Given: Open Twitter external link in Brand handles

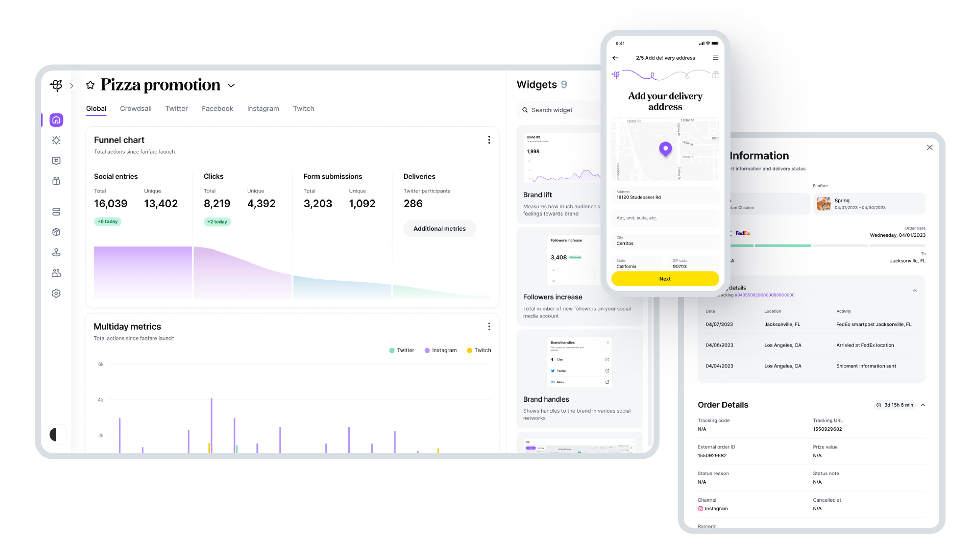Looking at the screenshot, I should pos(607,371).
